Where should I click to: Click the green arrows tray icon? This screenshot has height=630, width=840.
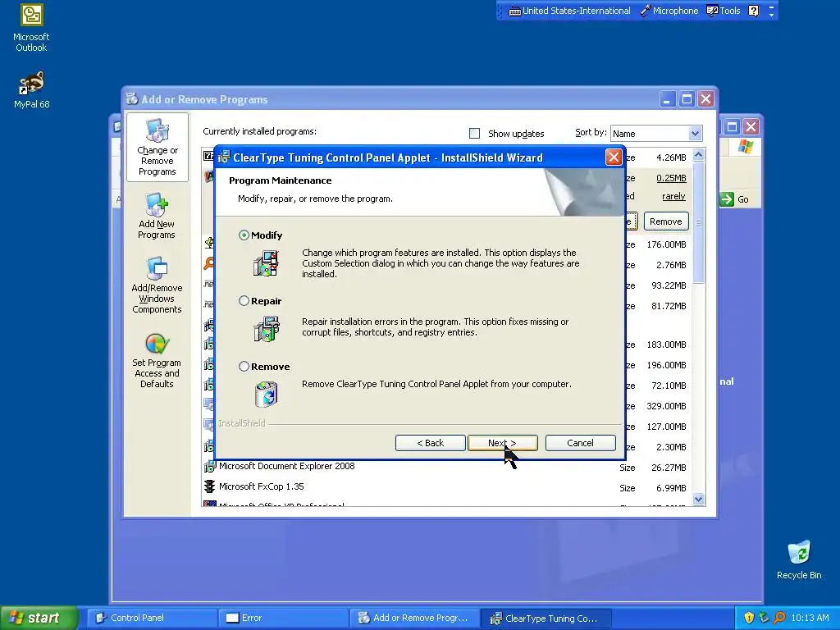[x=765, y=618]
